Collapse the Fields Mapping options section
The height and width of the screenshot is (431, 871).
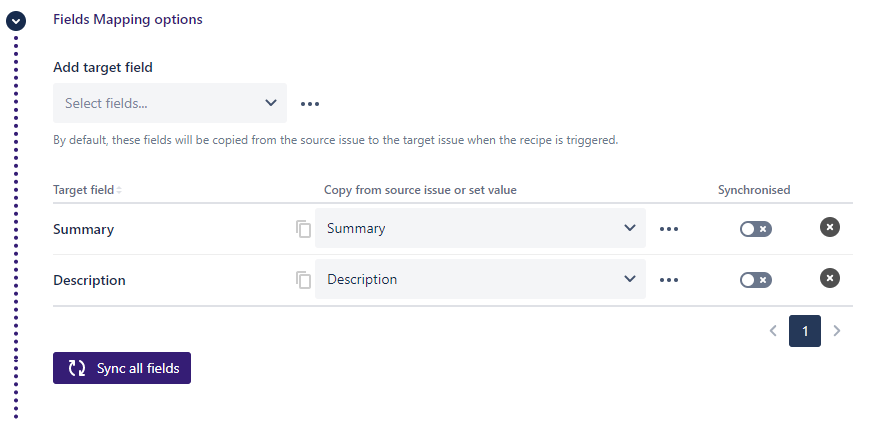click(16, 20)
